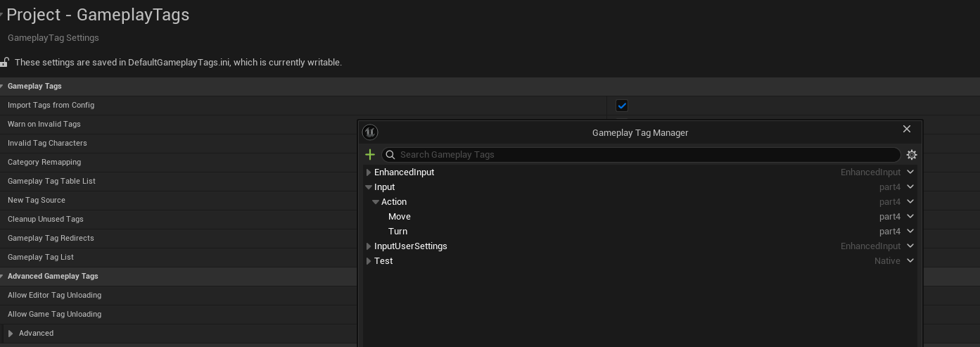Click the Invalid Tag Characters setting
980x347 pixels.
coord(47,144)
